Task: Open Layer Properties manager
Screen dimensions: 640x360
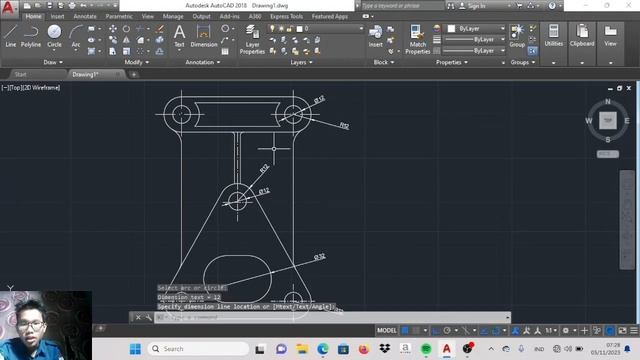Action: tap(252, 39)
